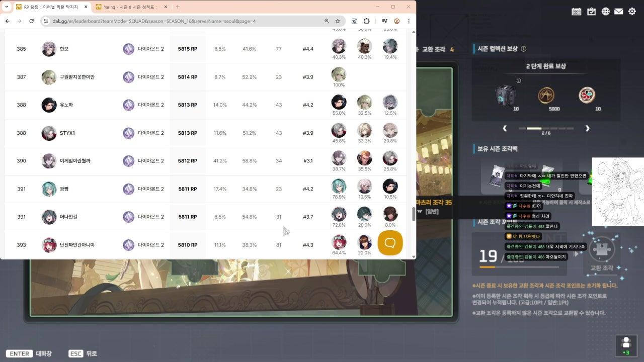The width and height of the screenshot is (644, 362).
Task: Open player 머나먼길's profile link
Action: click(x=68, y=217)
